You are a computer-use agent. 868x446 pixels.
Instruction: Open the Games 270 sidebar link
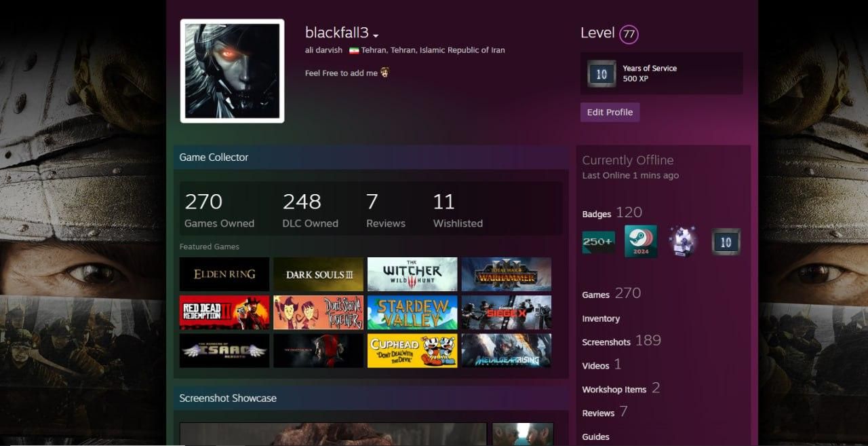click(x=611, y=293)
